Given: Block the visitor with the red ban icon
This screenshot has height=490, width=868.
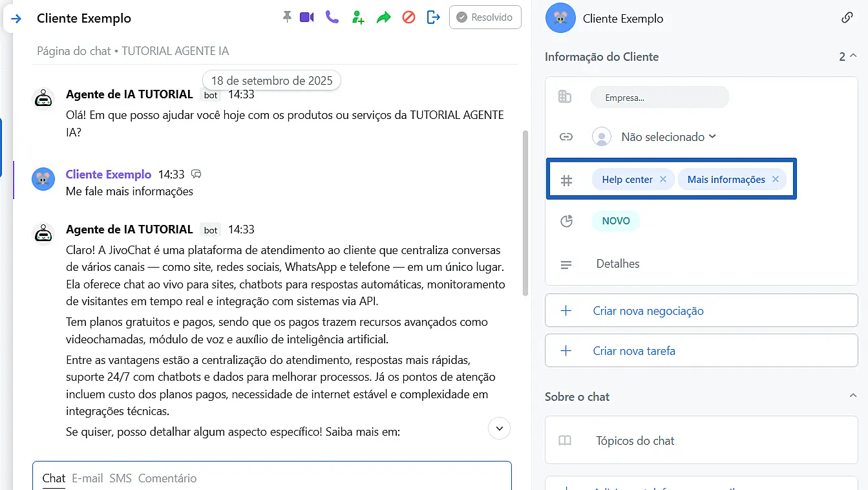Looking at the screenshot, I should tap(408, 17).
